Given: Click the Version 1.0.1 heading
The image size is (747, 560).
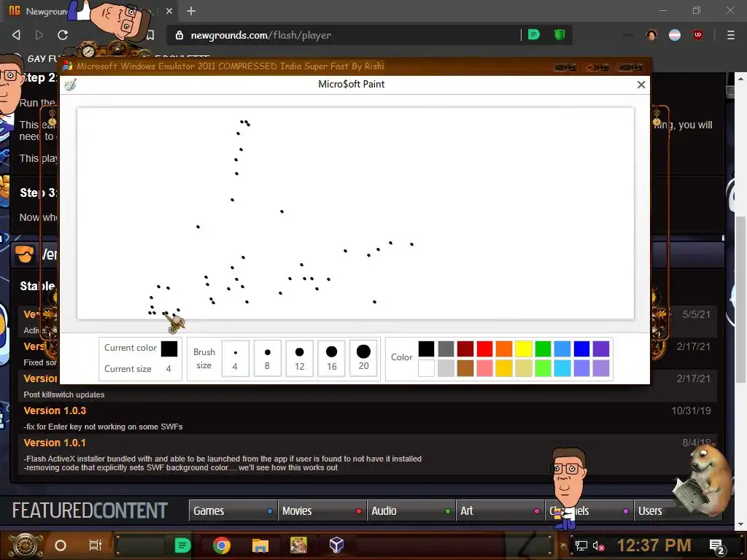Looking at the screenshot, I should (55, 443).
